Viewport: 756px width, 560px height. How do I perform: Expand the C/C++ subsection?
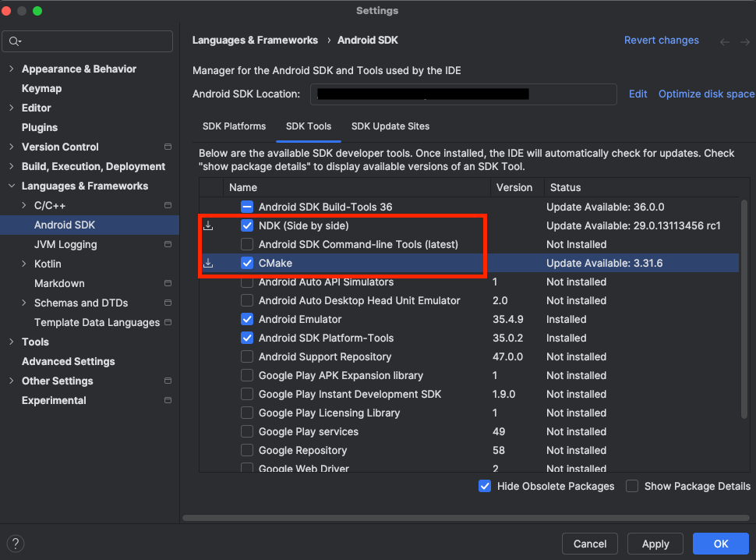coord(24,205)
